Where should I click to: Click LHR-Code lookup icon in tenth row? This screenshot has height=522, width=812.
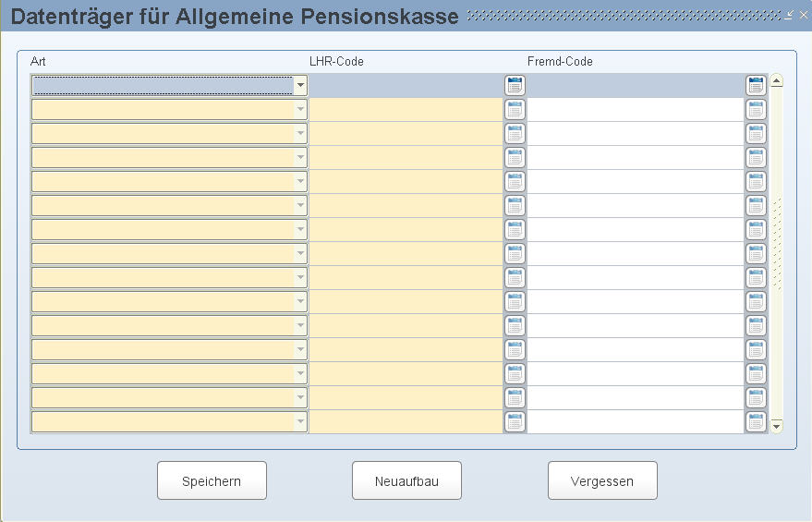click(x=515, y=301)
